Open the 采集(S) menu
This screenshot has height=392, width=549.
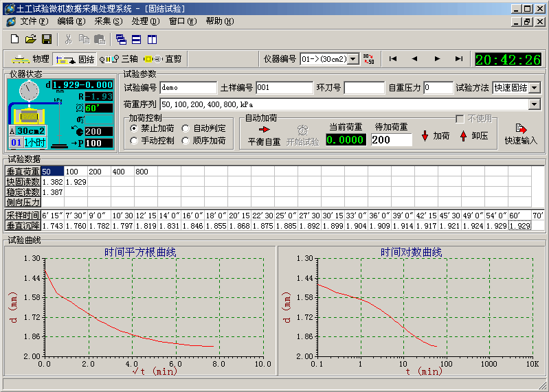click(x=108, y=21)
